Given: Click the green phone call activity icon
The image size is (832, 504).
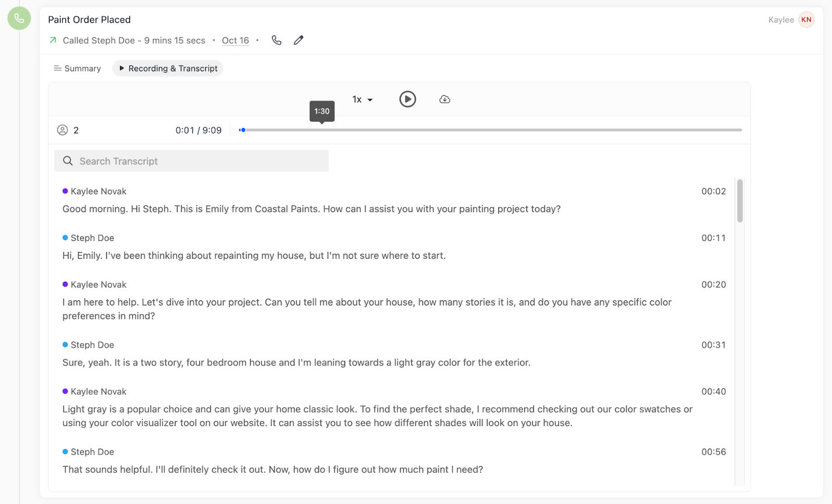Looking at the screenshot, I should point(19,18).
